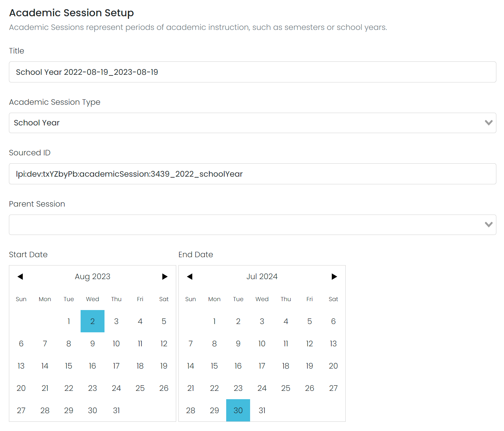Select August 1 in the Start Date calendar
The width and height of the screenshot is (504, 431).
pyautogui.click(x=68, y=321)
